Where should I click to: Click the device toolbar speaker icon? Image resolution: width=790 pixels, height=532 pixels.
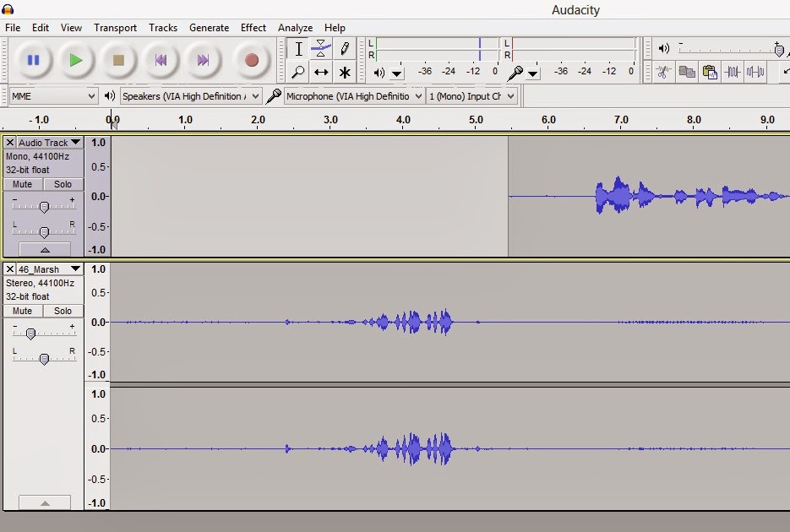click(109, 95)
